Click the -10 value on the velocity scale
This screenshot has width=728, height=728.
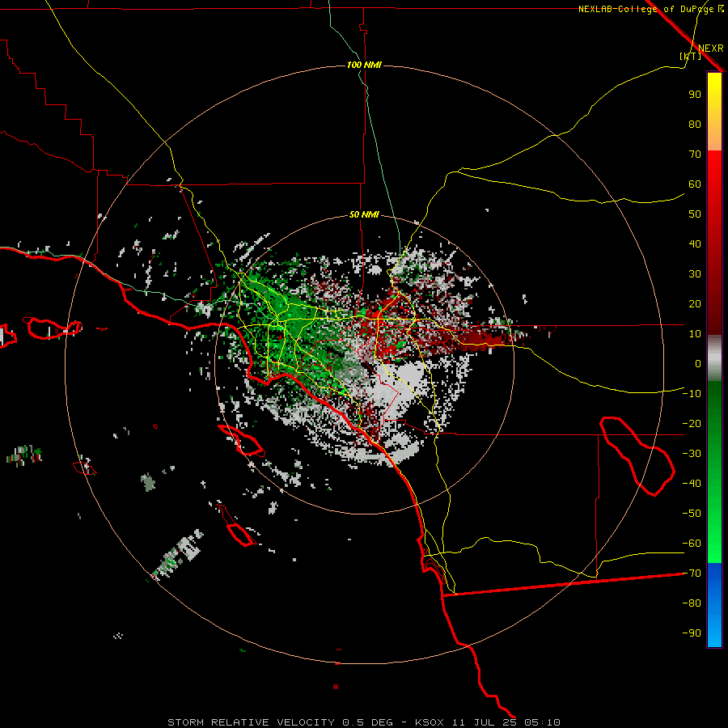pos(692,394)
